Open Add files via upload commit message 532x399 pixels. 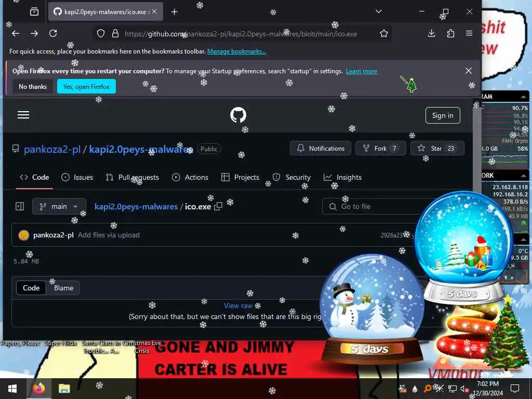(x=109, y=235)
